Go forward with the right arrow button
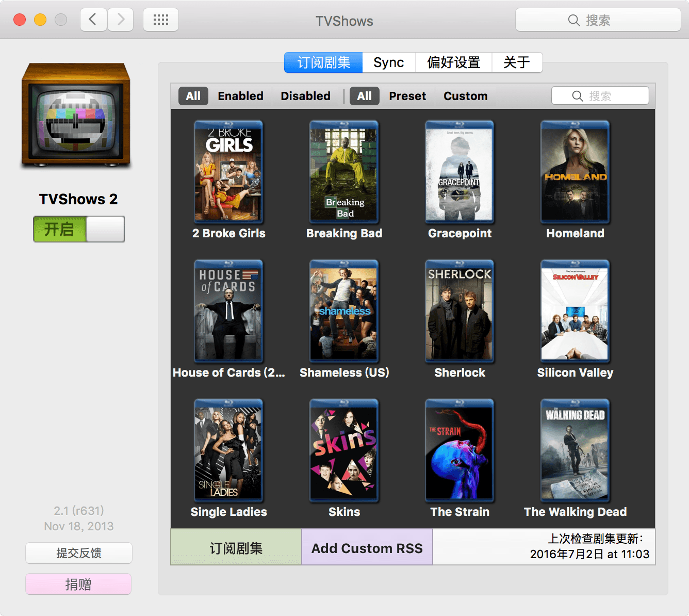This screenshot has width=689, height=616. click(x=121, y=20)
